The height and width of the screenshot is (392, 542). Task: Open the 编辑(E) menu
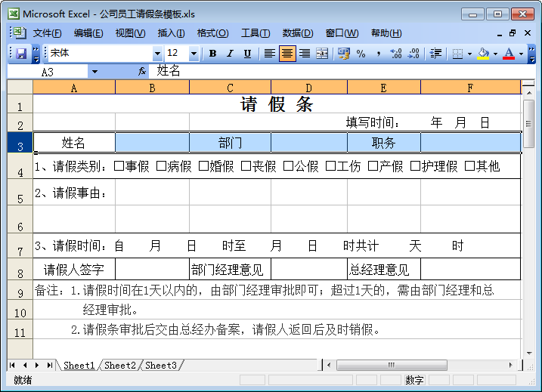coord(88,33)
